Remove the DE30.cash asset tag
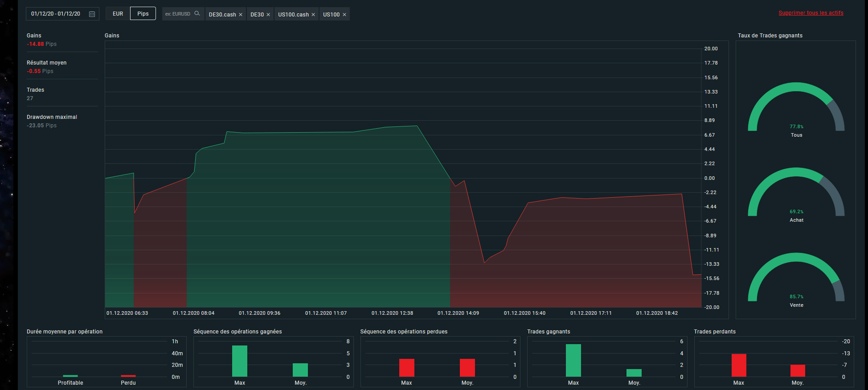 click(241, 15)
